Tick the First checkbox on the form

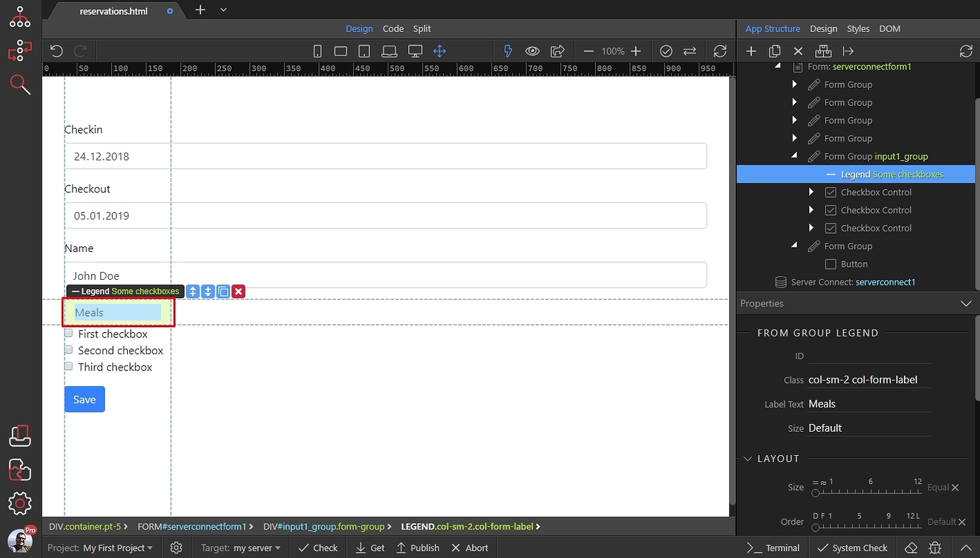68,332
